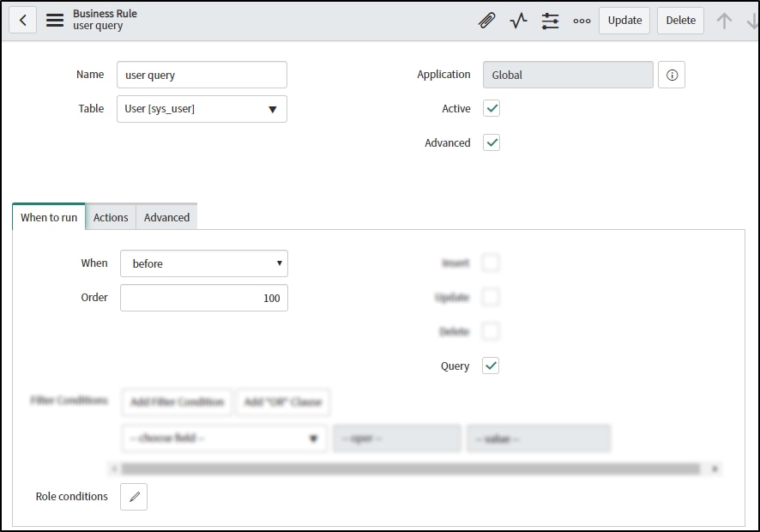Image resolution: width=760 pixels, height=532 pixels.
Task: Uncheck the Active checkbox
Action: click(x=492, y=109)
